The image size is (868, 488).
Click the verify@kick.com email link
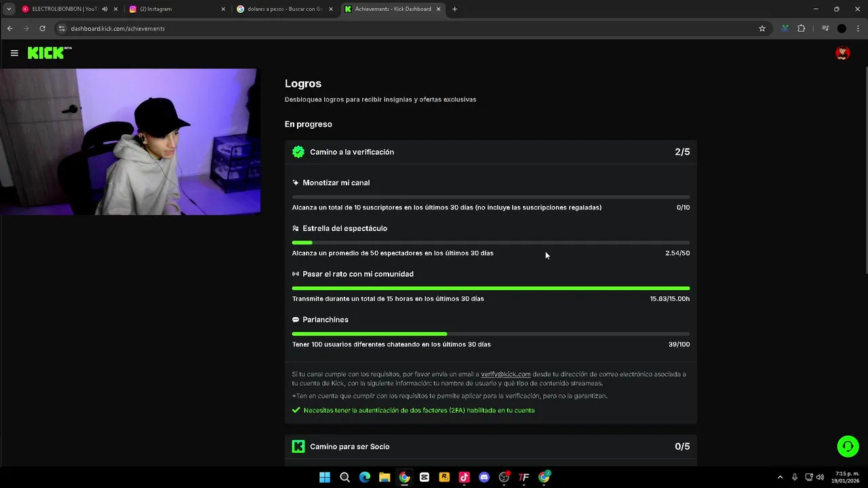click(x=506, y=374)
